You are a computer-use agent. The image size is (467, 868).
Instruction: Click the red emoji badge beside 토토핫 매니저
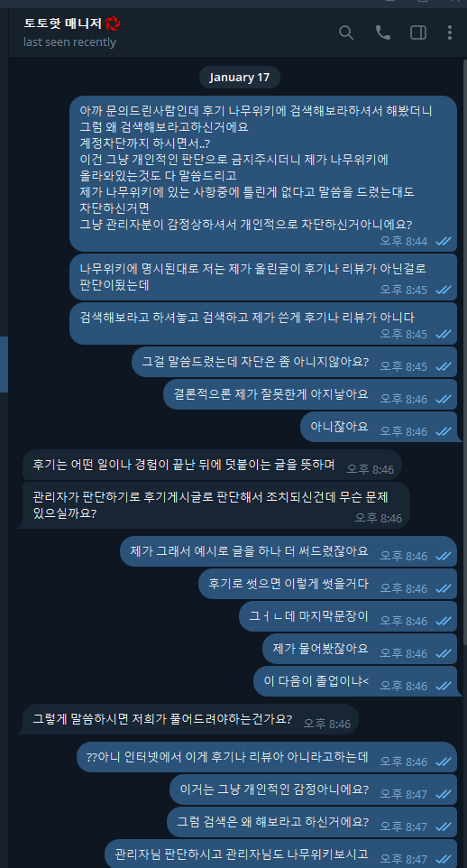[113, 23]
